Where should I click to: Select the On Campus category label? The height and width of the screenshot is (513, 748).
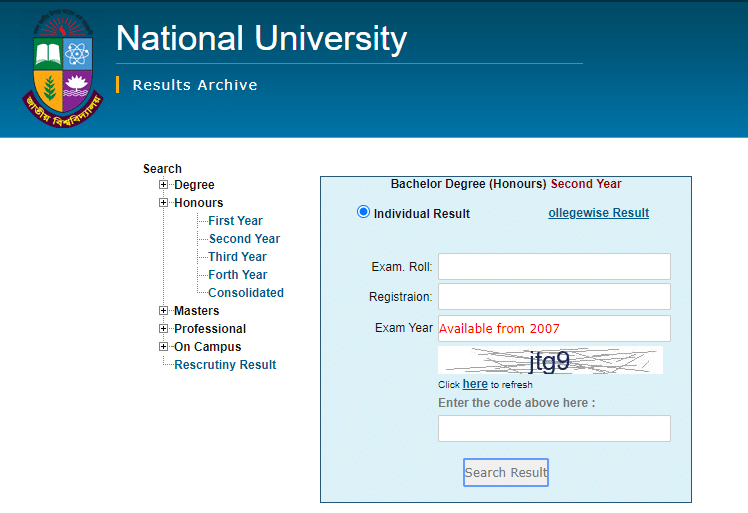tap(208, 347)
